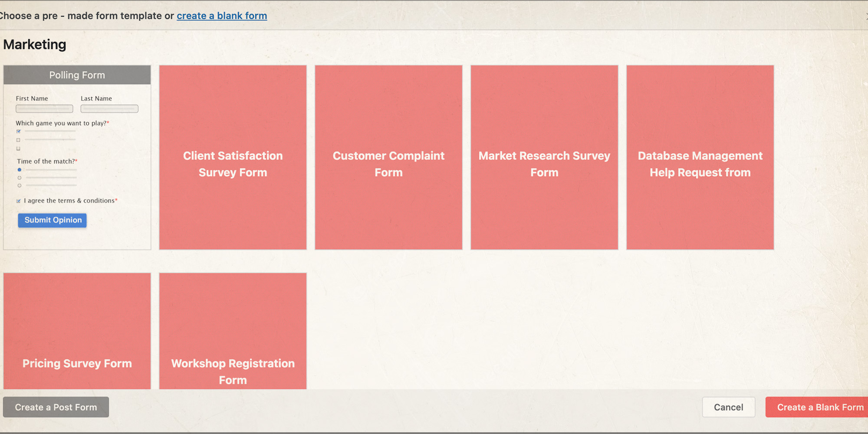
Task: Click 'Which game you want to play?' label
Action: [62, 123]
